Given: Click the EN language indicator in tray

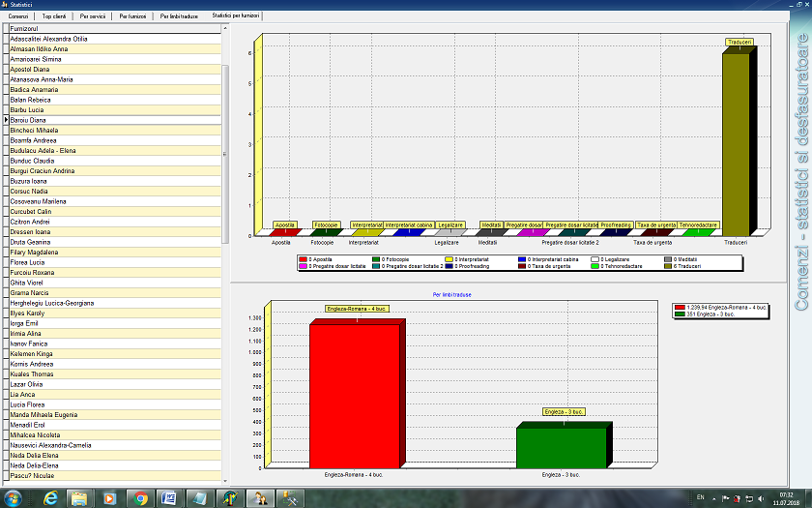Looking at the screenshot, I should (700, 497).
